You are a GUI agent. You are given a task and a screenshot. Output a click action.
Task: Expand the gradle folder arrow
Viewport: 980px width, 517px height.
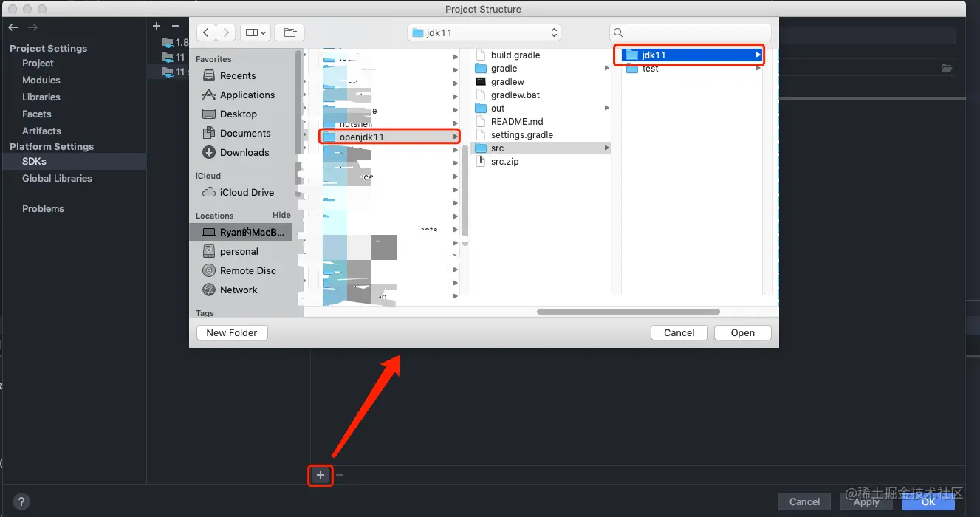pos(606,68)
